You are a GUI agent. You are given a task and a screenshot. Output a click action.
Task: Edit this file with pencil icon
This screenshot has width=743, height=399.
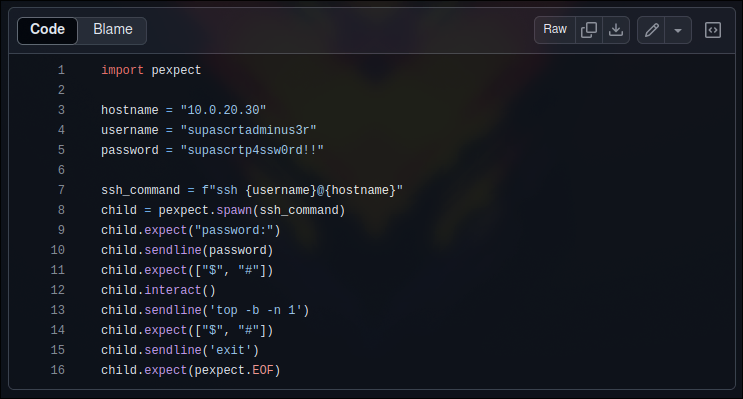point(652,30)
